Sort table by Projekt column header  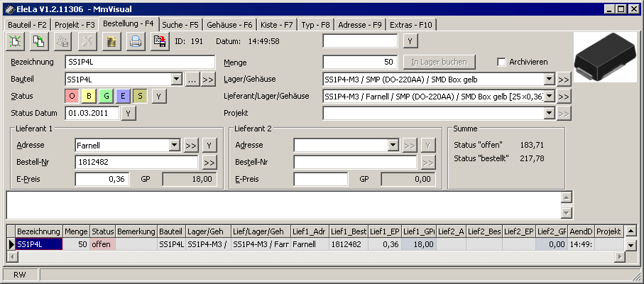click(x=609, y=232)
